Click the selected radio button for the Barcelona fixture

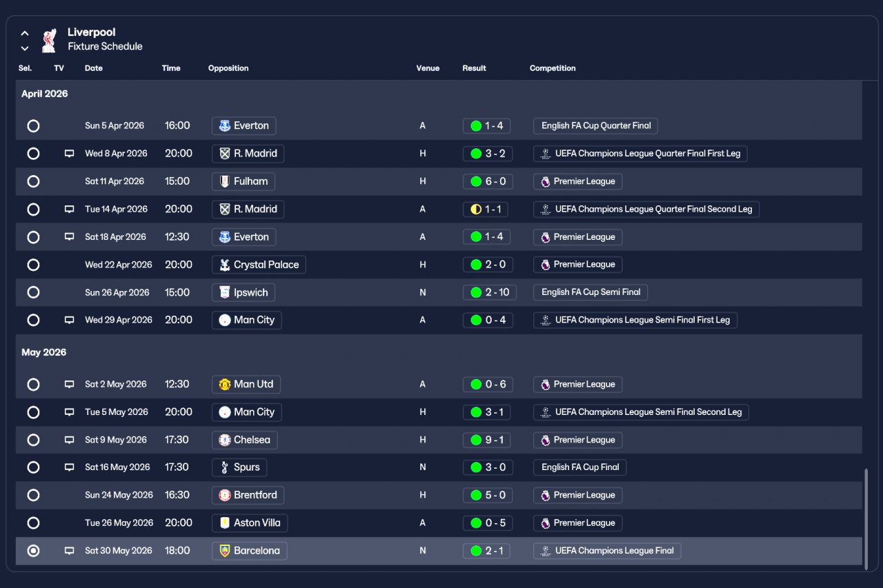click(x=33, y=551)
